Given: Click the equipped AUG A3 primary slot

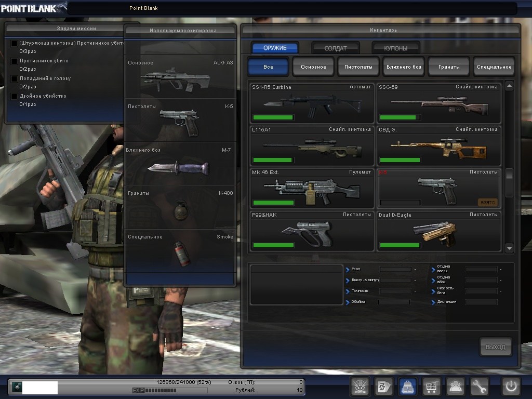Looking at the screenshot, I should click(180, 77).
